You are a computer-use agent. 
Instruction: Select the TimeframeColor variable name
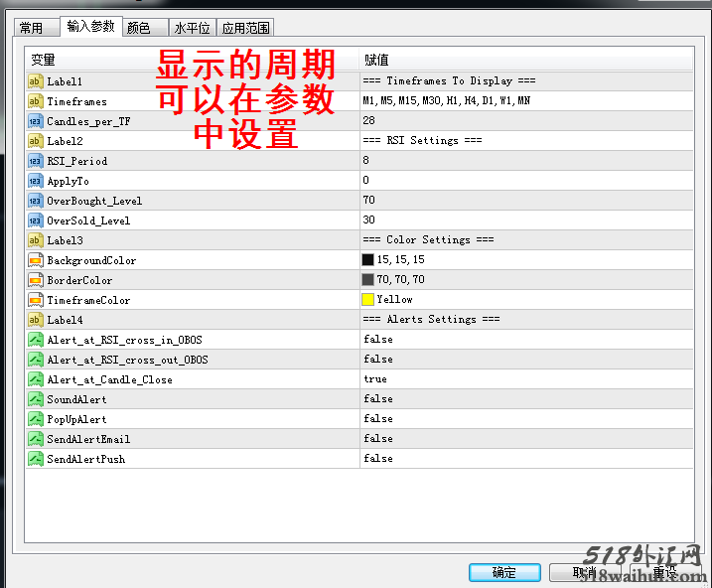(x=88, y=300)
